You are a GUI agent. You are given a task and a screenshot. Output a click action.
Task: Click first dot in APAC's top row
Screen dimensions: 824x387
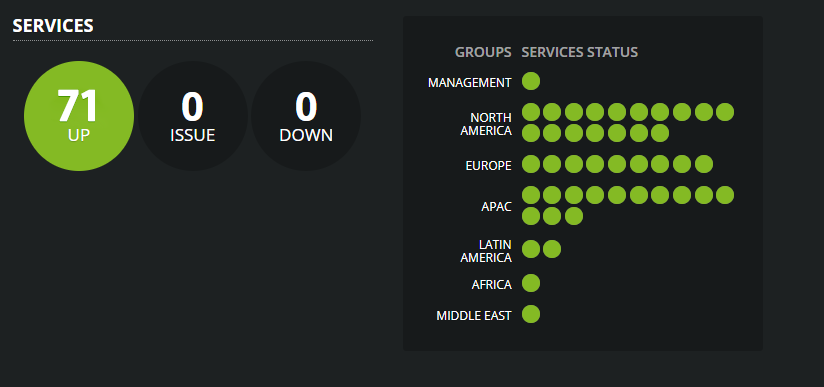(531, 195)
